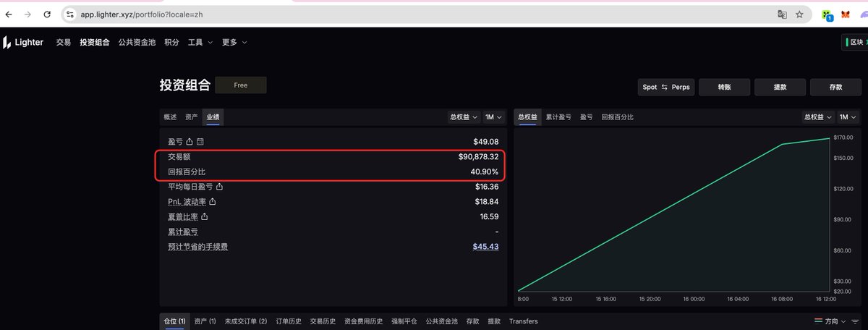Go to the 交易 page

tap(64, 43)
